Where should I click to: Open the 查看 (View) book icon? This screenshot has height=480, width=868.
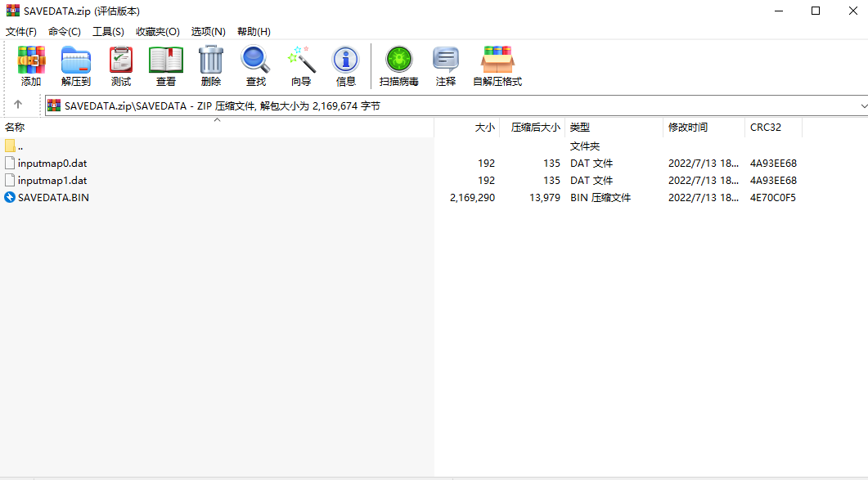(165, 66)
